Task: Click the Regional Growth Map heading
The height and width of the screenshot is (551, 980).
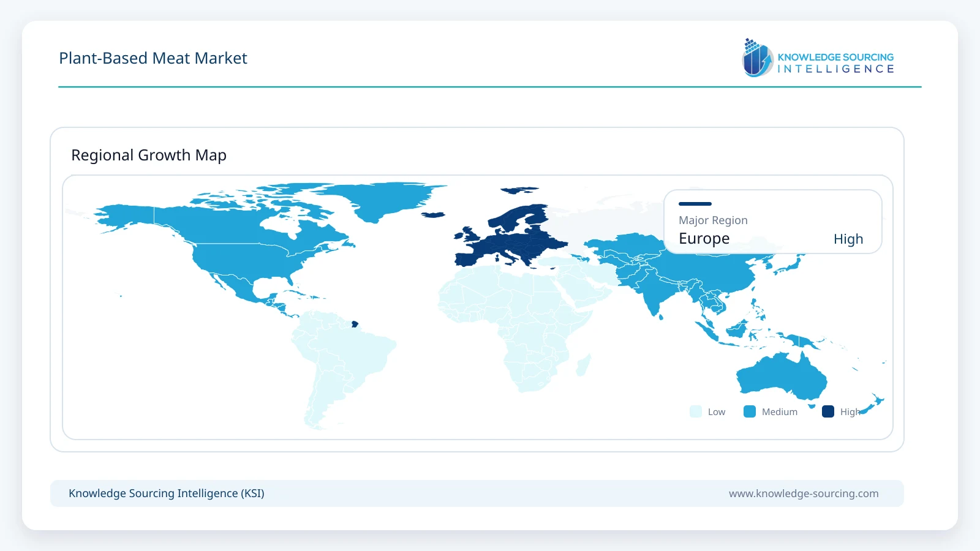Action: point(149,155)
